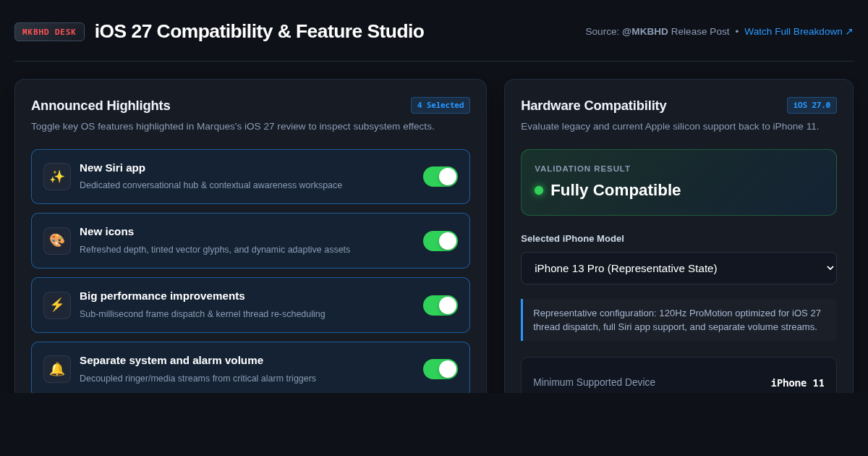
Task: Open the Watch Full Breakdown link
Action: point(799,32)
